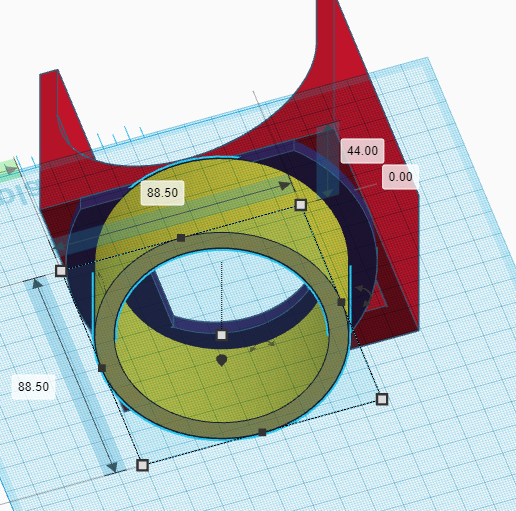Select the black cone lift handle
The image size is (516, 511).
[222, 360]
